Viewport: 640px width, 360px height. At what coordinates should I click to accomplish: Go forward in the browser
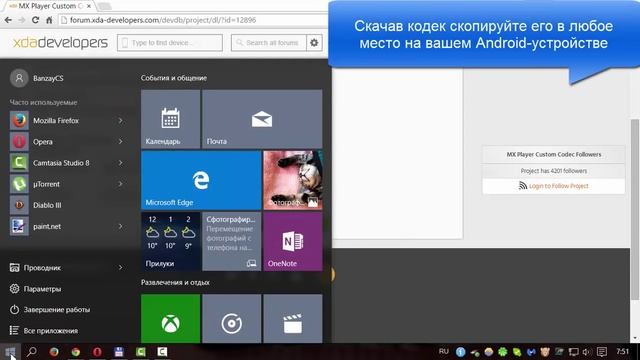pyautogui.click(x=22, y=20)
